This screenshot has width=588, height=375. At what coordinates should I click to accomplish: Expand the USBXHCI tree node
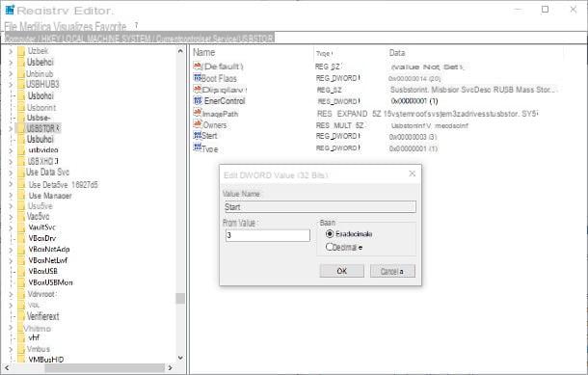click(11, 162)
